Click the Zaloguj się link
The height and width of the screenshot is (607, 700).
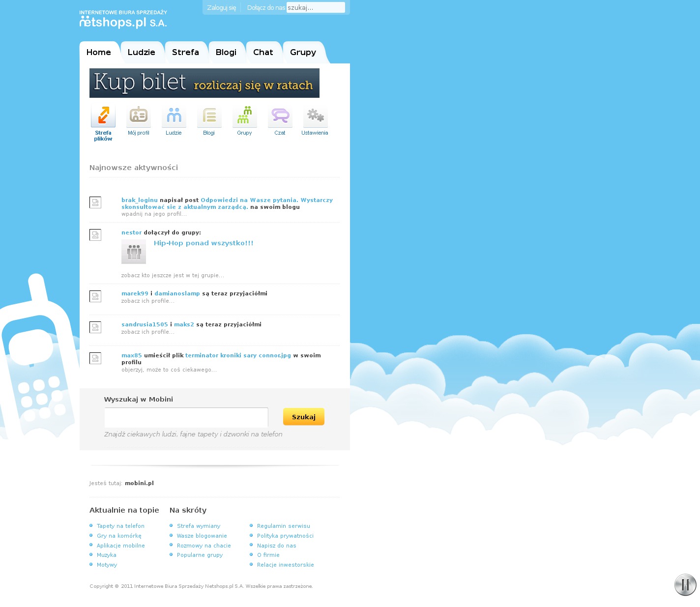click(222, 8)
